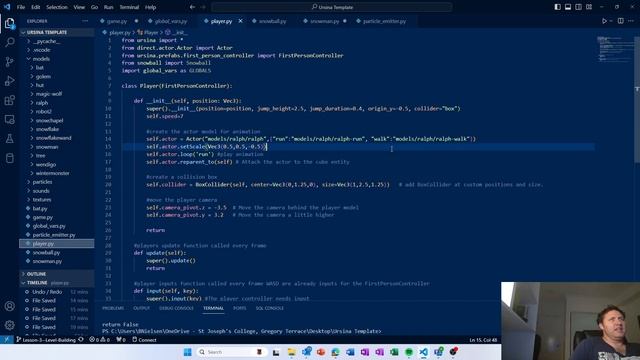Expand the snowman folder
The height and width of the screenshot is (360, 640).
click(x=57, y=147)
